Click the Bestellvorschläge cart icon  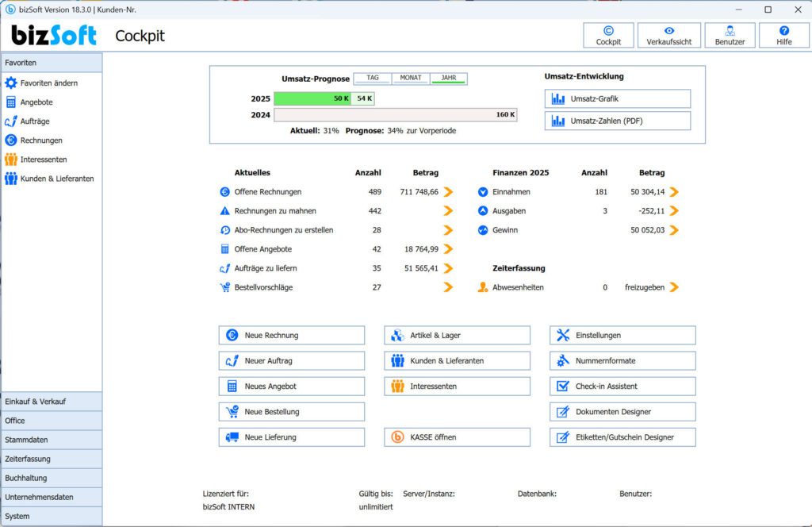[224, 287]
